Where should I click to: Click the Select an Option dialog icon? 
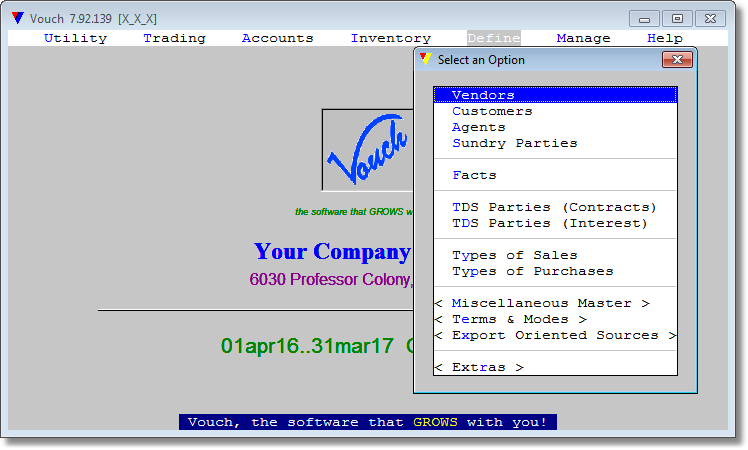pos(426,59)
